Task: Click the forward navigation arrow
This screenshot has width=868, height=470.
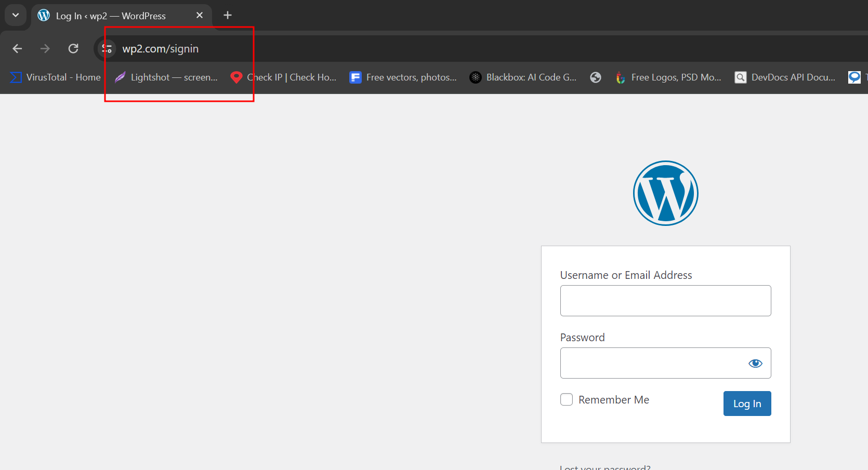Action: point(45,49)
